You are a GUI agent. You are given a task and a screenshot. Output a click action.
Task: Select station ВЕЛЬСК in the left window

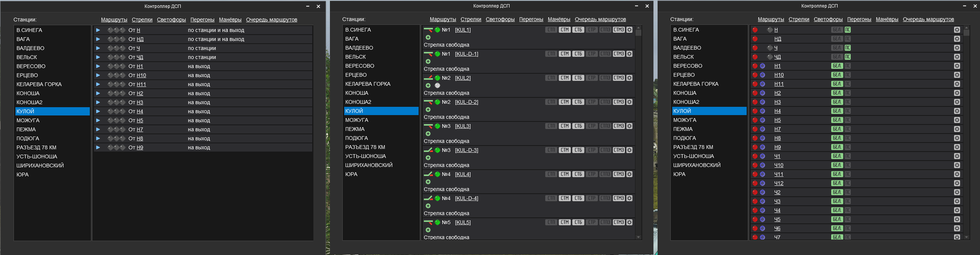point(27,57)
